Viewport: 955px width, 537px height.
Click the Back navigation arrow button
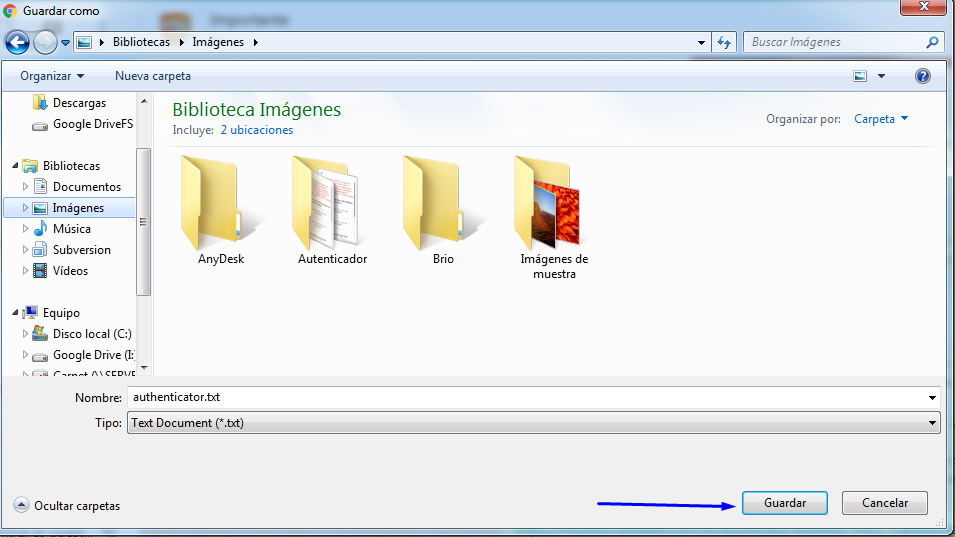tap(17, 43)
